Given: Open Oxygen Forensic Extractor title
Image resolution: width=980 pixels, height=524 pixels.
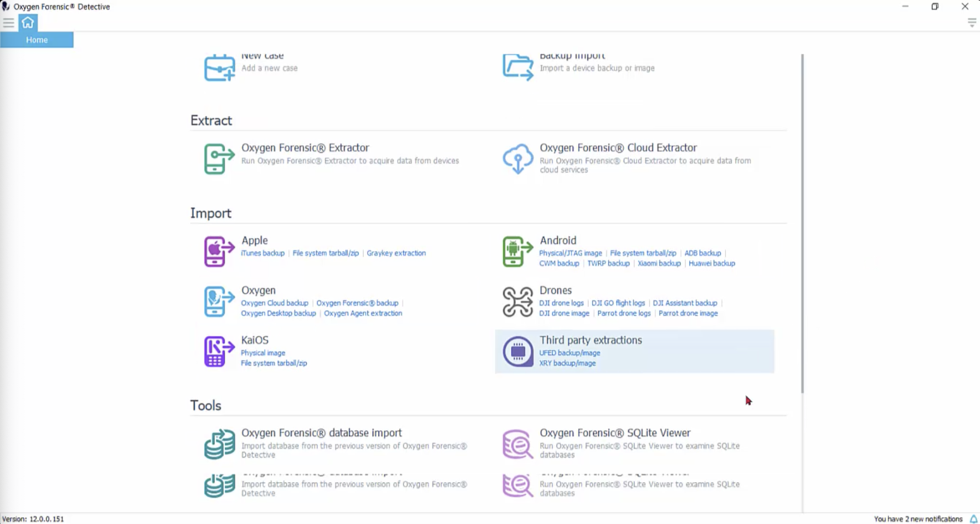Looking at the screenshot, I should point(305,147).
